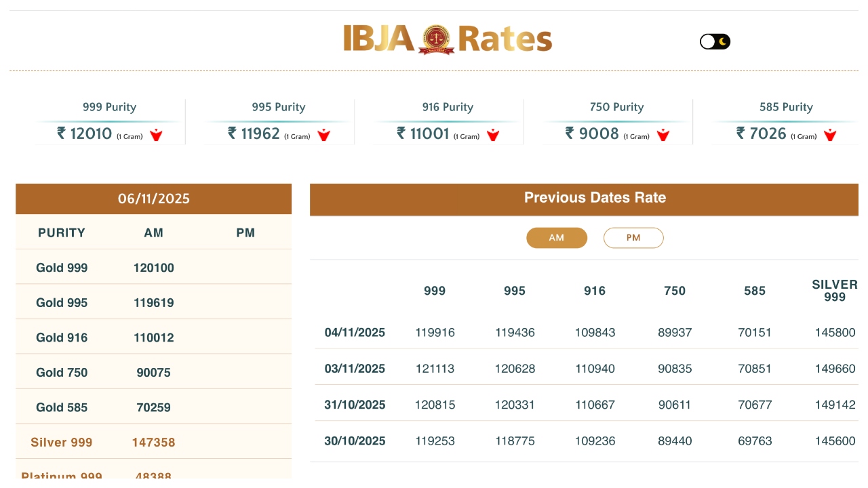The height and width of the screenshot is (488, 868).
Task: Click the red down arrow beside 999 Purity
Action: pyautogui.click(x=156, y=135)
